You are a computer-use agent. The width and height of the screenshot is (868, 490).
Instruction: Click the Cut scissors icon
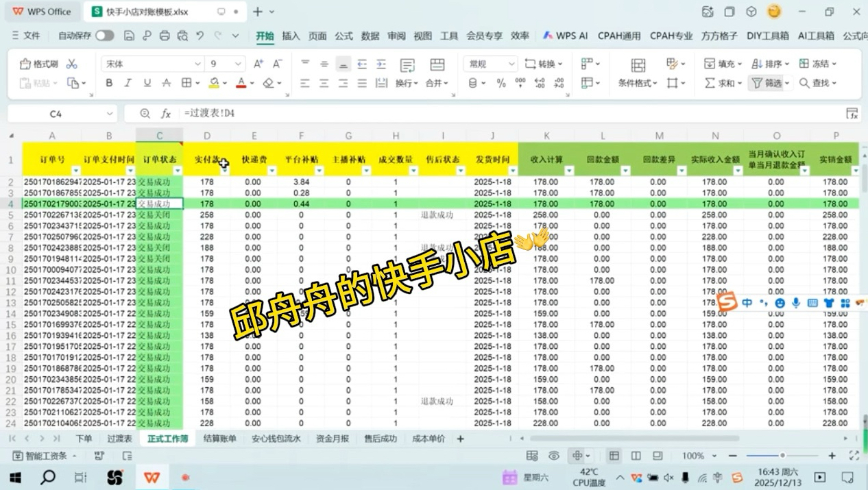[x=72, y=64]
